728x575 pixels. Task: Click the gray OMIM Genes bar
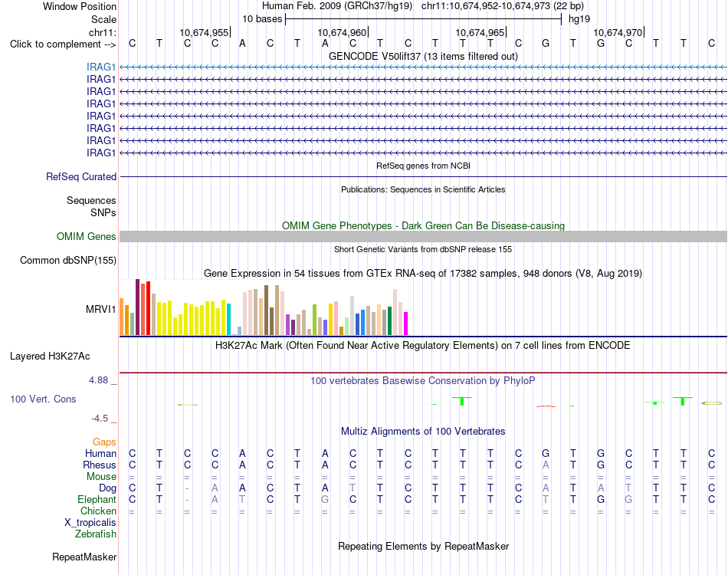[x=423, y=236]
